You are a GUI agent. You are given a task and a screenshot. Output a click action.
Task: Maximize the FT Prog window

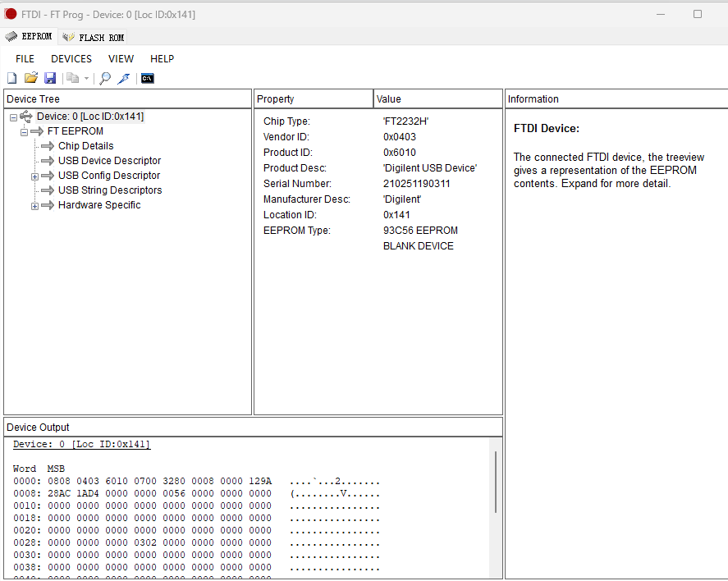pos(698,15)
